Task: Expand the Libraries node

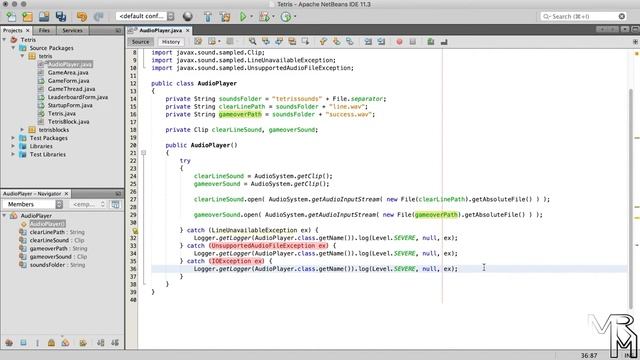Action: (x=13, y=146)
